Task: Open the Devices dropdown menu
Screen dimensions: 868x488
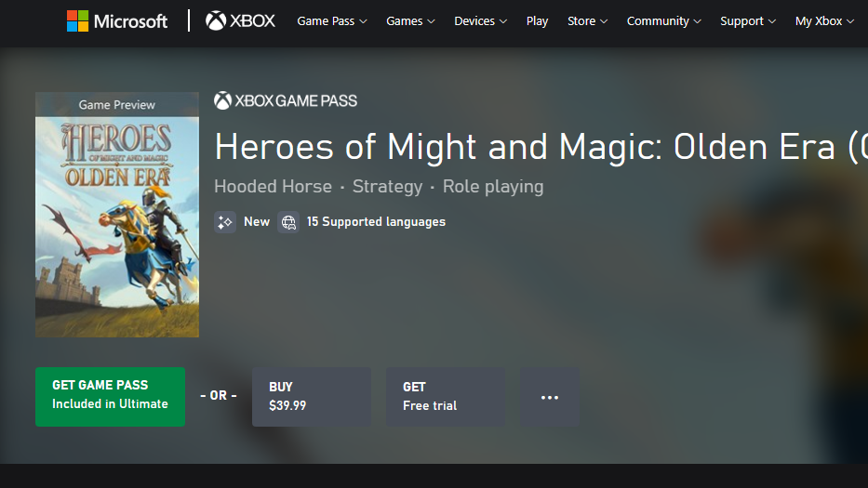Action: [x=480, y=21]
